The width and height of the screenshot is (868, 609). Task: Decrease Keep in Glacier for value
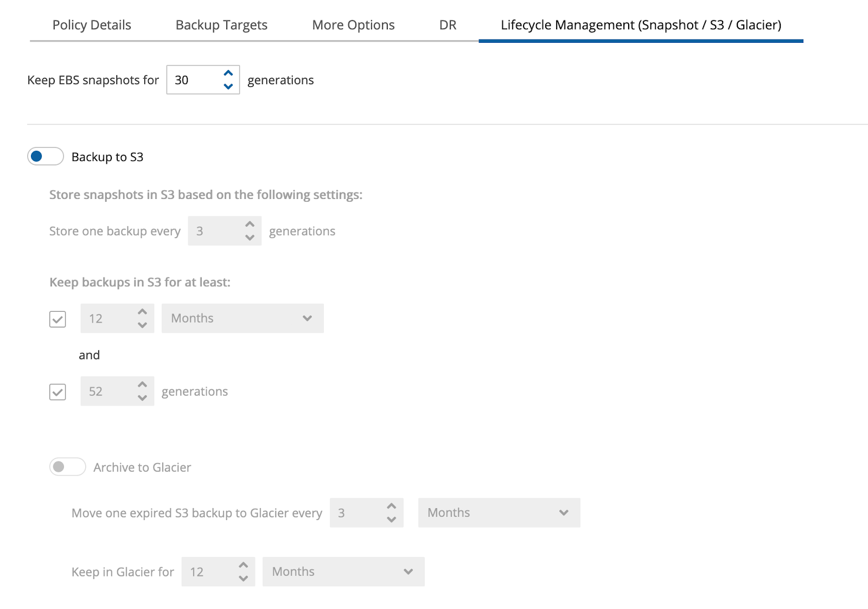pyautogui.click(x=243, y=579)
